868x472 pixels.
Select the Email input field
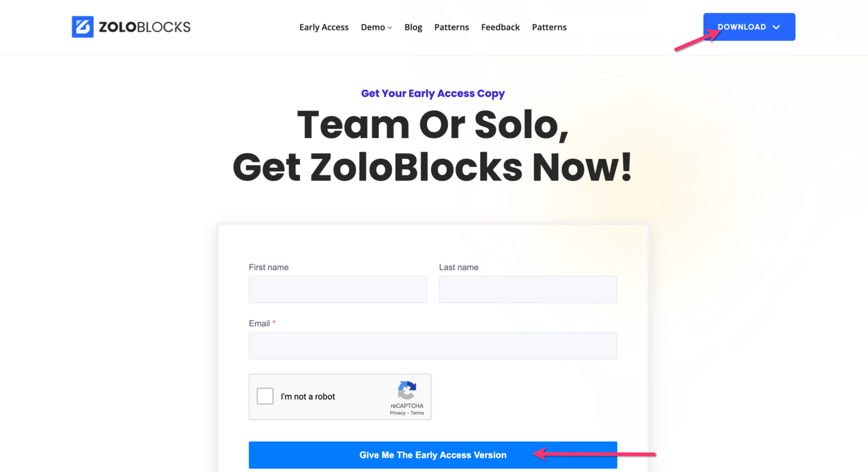pyautogui.click(x=433, y=345)
